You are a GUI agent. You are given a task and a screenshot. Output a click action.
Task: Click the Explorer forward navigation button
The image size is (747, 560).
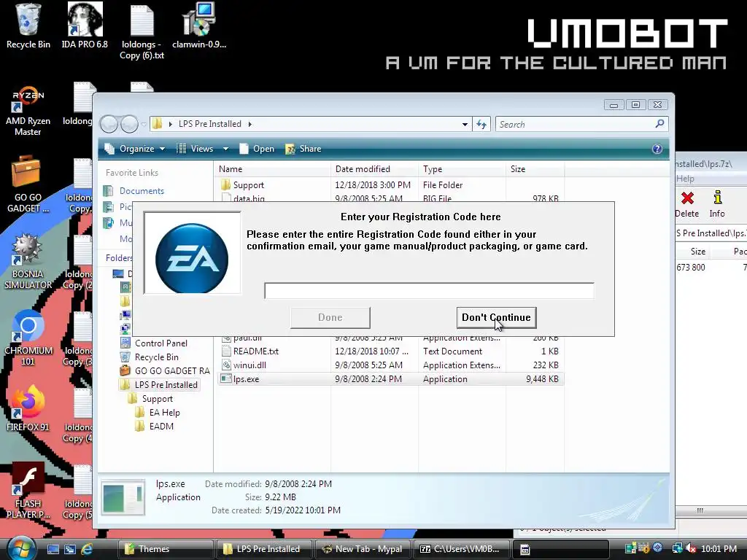tap(129, 124)
